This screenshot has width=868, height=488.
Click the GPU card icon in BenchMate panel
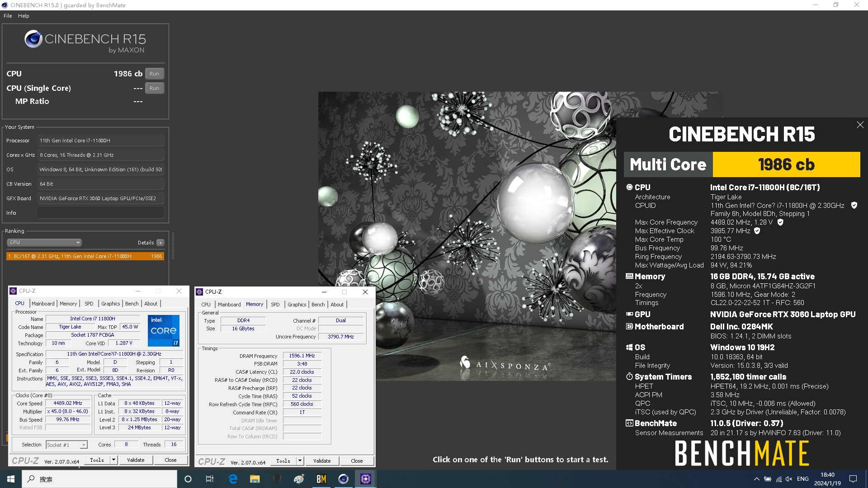point(629,314)
